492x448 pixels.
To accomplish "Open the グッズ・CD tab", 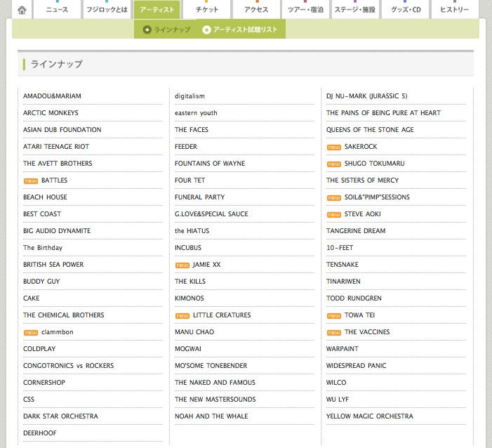I will [x=406, y=9].
